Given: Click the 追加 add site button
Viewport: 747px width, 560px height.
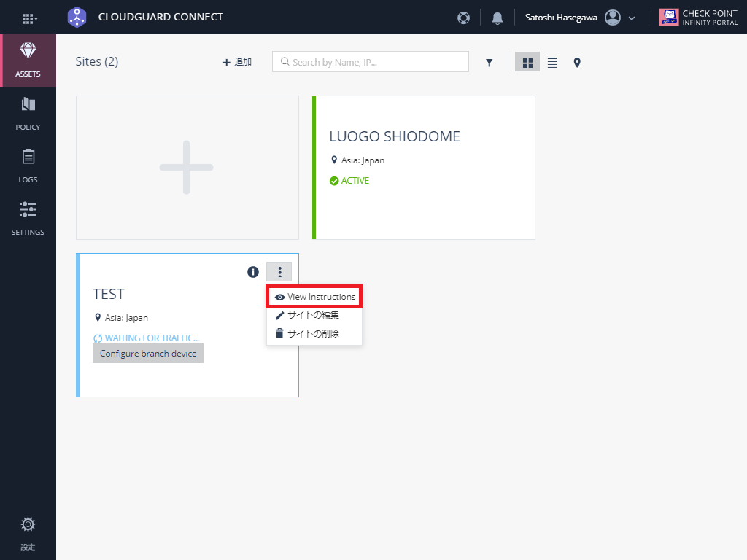Looking at the screenshot, I should 237,62.
